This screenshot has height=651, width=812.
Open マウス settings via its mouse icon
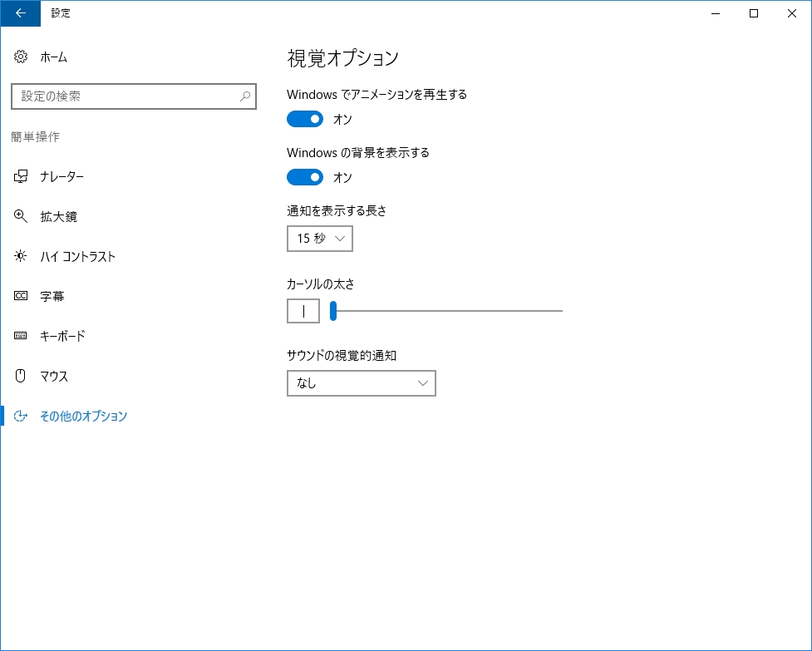tap(20, 376)
